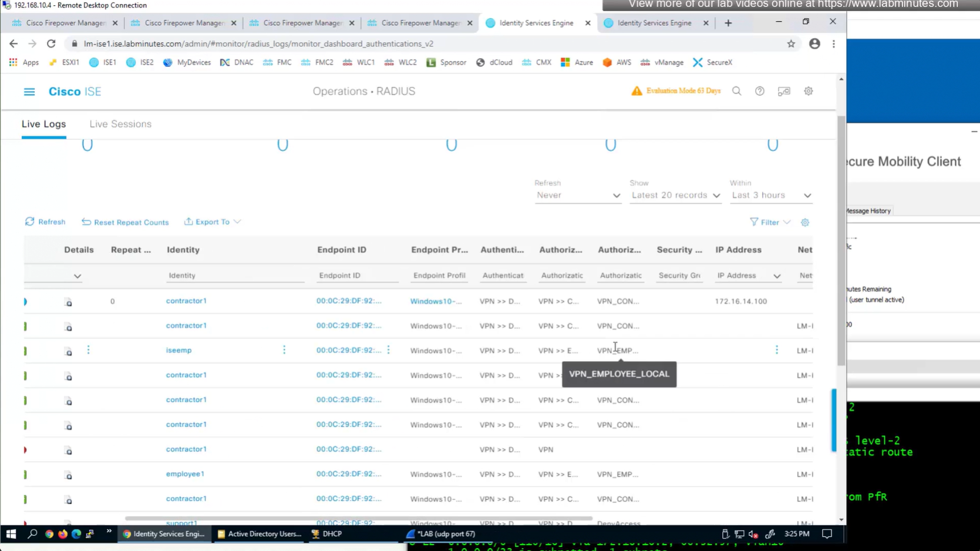Open the ISE help question mark icon
This screenshot has width=980, height=551.
click(759, 92)
